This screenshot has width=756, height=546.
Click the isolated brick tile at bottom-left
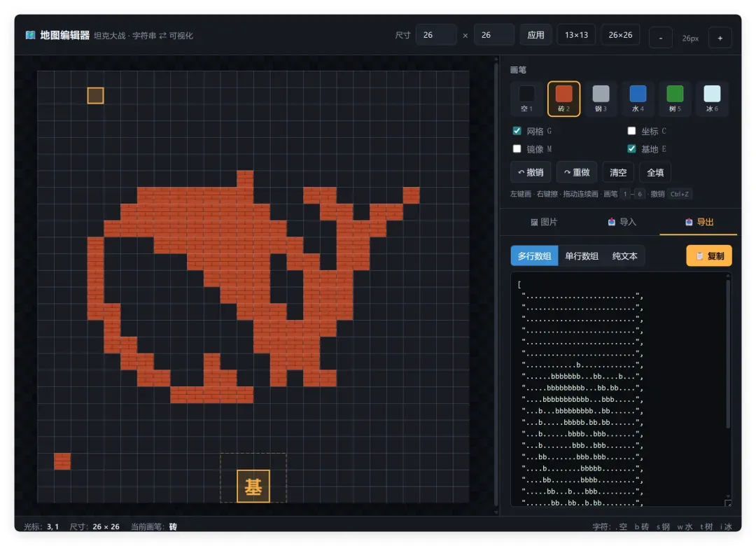coord(62,461)
